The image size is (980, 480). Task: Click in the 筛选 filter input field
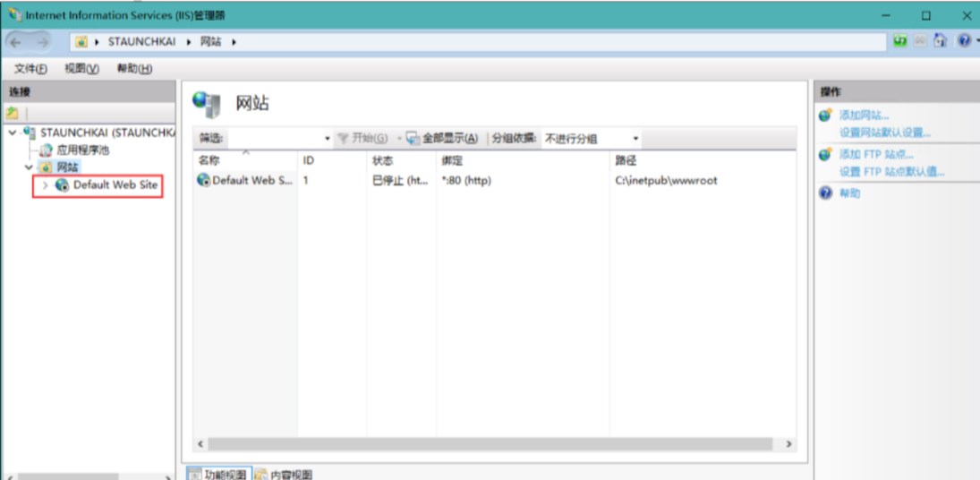pyautogui.click(x=276, y=139)
